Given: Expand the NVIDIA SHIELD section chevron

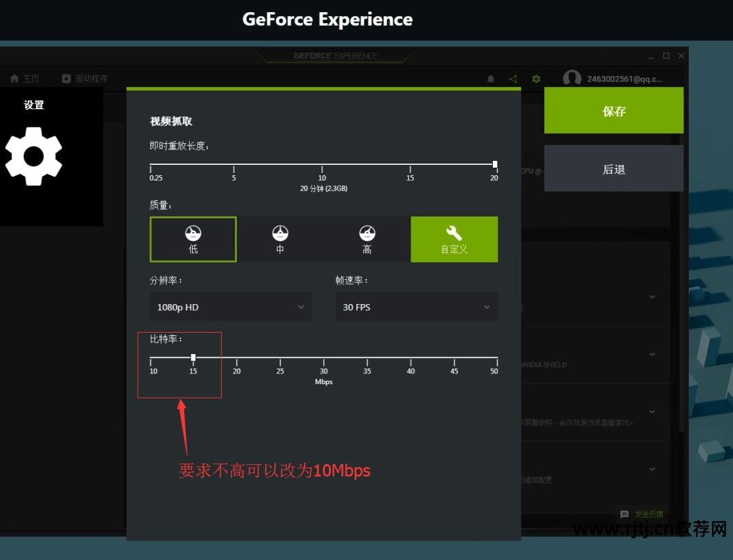Looking at the screenshot, I should pyautogui.click(x=652, y=354).
